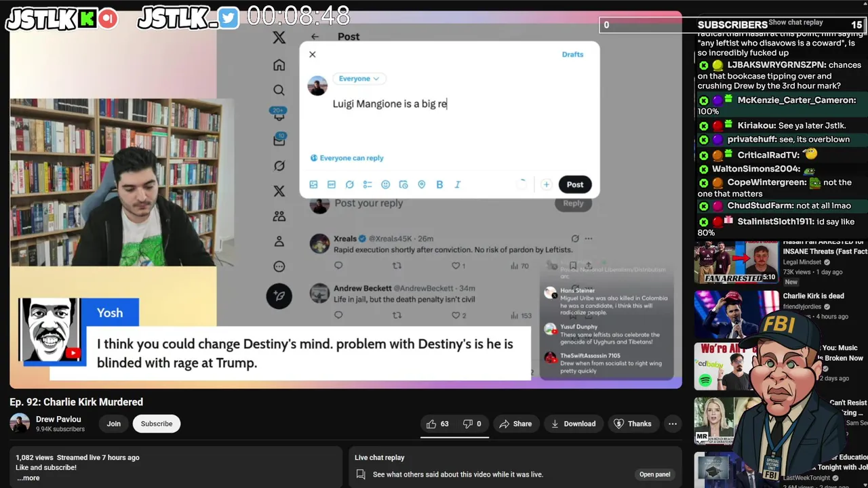Click McKenzie_Carter_Cameron chat username
Viewport: 868px width, 488px height.
tap(797, 100)
